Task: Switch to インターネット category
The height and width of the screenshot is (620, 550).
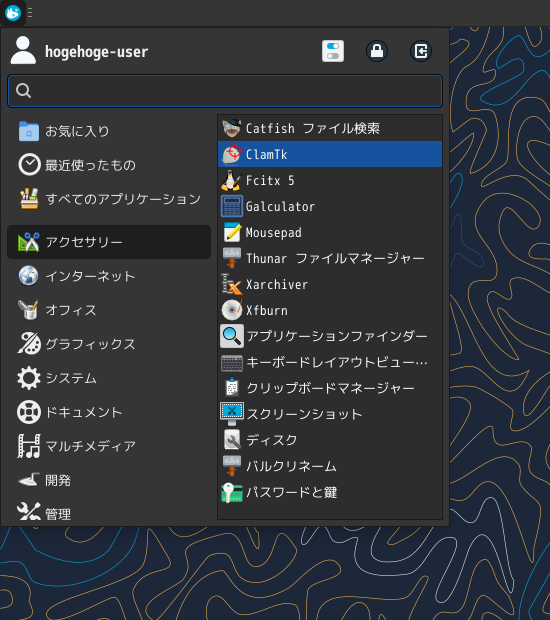Action: click(109, 276)
